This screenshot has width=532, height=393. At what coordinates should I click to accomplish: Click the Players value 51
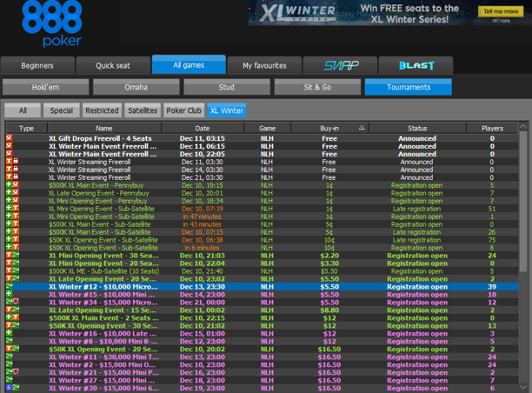point(492,209)
